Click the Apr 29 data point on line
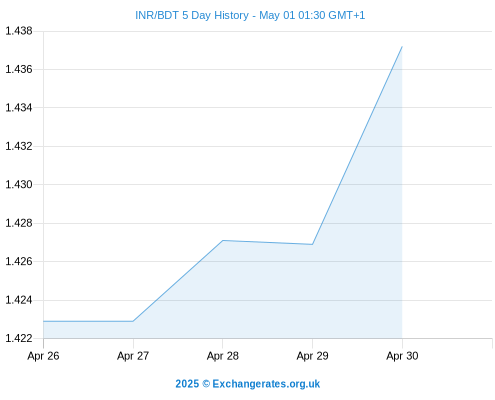Screen dimensions: 495x400 point(312,244)
